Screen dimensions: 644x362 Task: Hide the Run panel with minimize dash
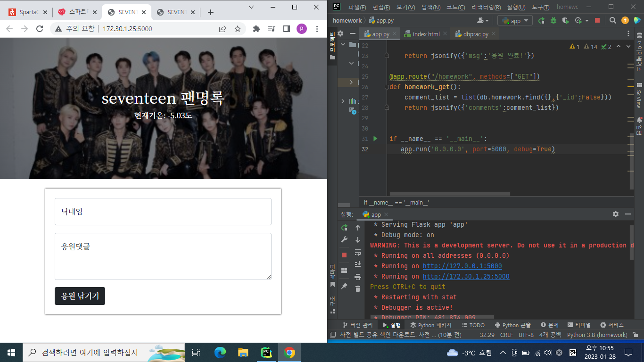(628, 214)
